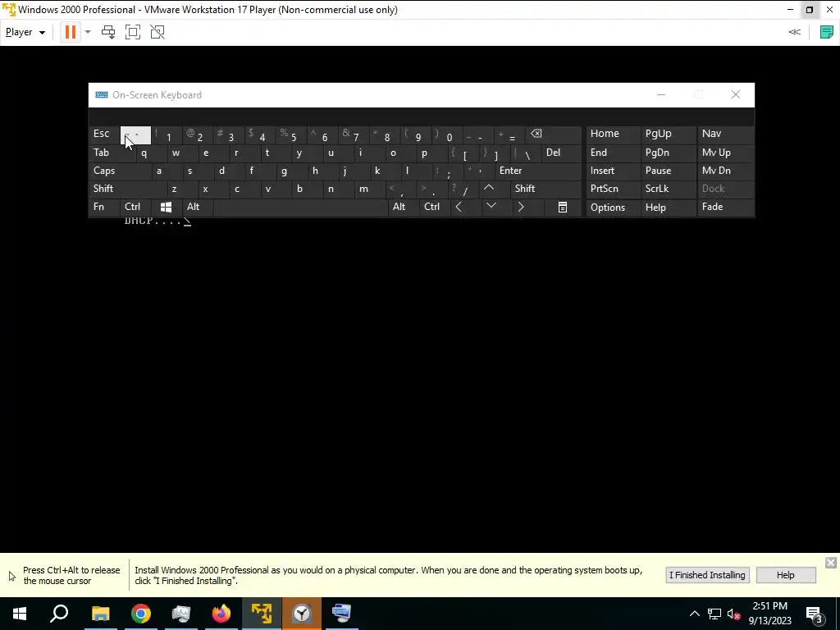Toggle the left Shift key
Image resolution: width=840 pixels, height=630 pixels.
point(127,189)
